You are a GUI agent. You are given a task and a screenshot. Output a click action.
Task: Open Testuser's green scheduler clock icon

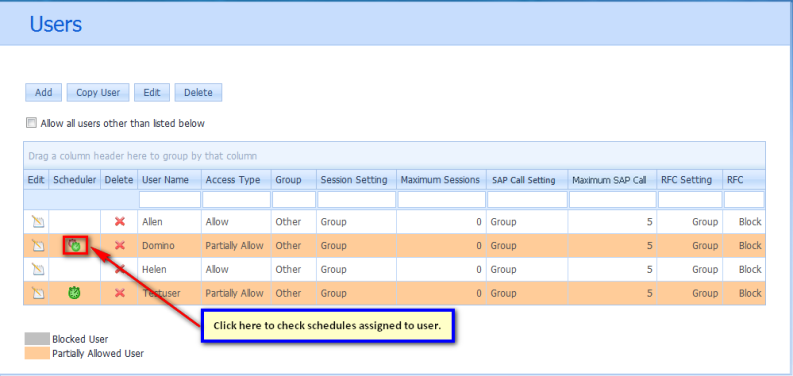74,293
